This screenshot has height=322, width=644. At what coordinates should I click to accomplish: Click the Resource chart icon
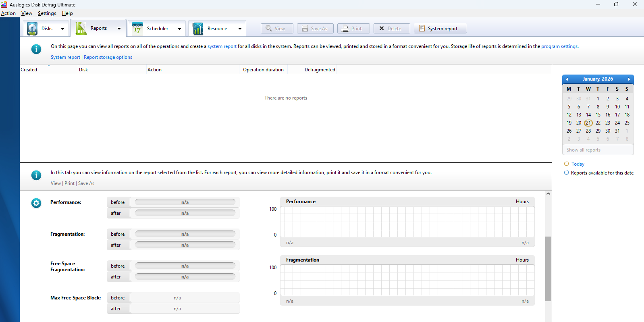[198, 29]
